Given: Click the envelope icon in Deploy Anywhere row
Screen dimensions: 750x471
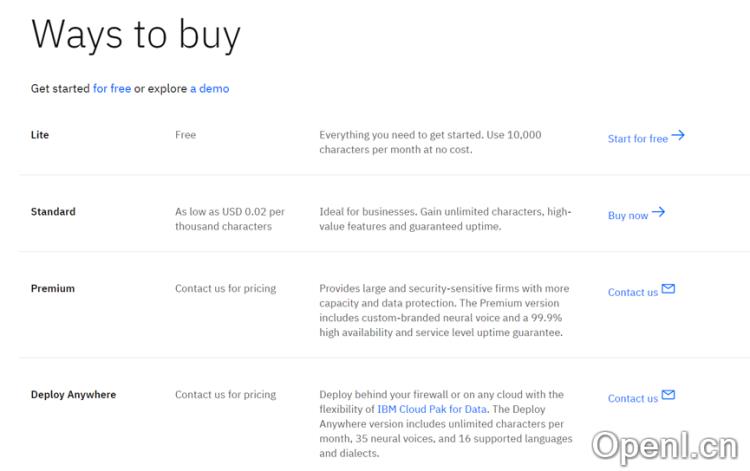Looking at the screenshot, I should 668,396.
